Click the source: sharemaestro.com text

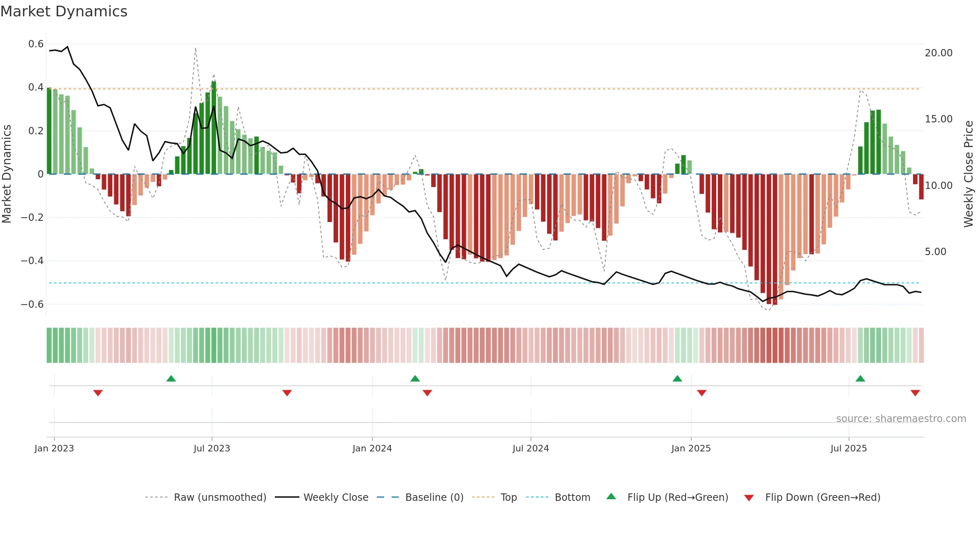[x=901, y=418]
